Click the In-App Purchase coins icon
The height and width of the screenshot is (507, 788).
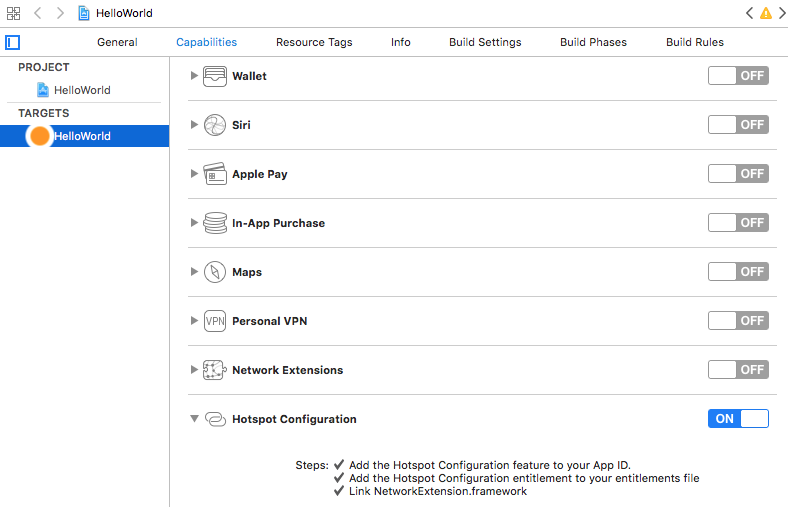click(215, 223)
